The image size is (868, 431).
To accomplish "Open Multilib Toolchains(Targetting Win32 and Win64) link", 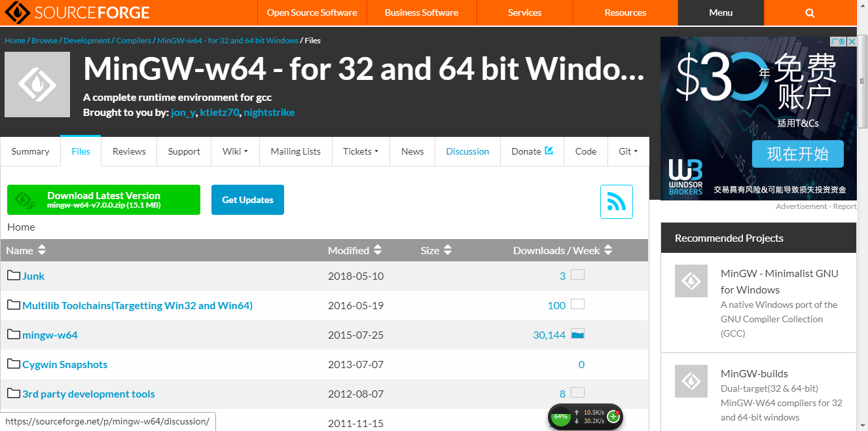I will pos(137,305).
